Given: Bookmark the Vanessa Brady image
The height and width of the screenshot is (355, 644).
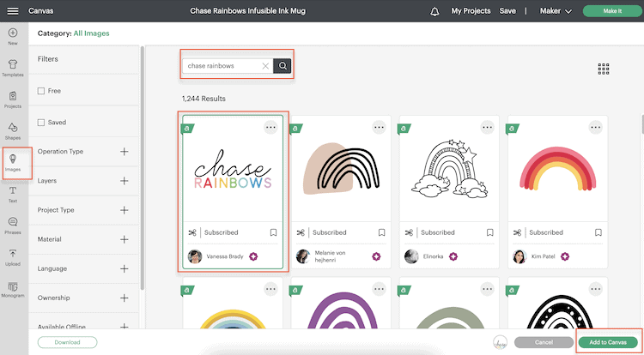Looking at the screenshot, I should point(274,232).
